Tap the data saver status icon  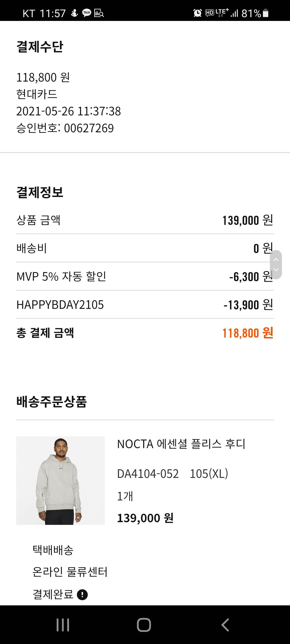(x=99, y=13)
